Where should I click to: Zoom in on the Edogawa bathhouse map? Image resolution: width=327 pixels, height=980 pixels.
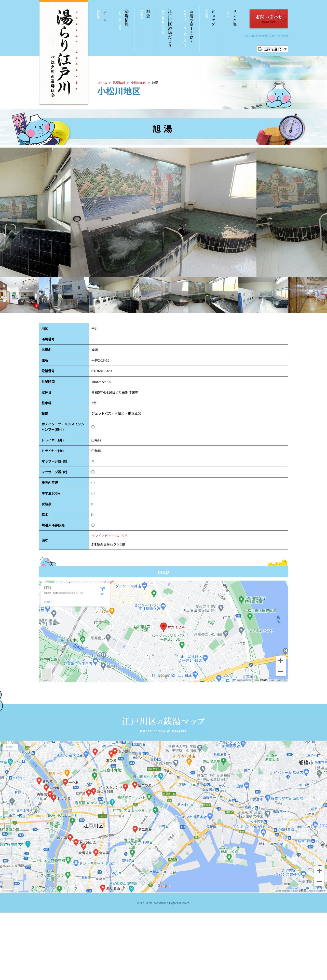[x=319, y=870]
